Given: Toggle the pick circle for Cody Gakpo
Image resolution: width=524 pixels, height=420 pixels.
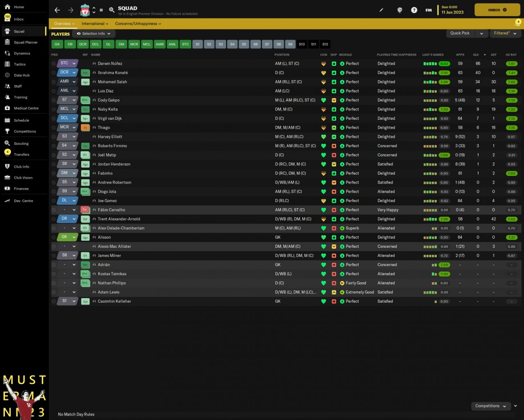Looking at the screenshot, I should 54,100.
